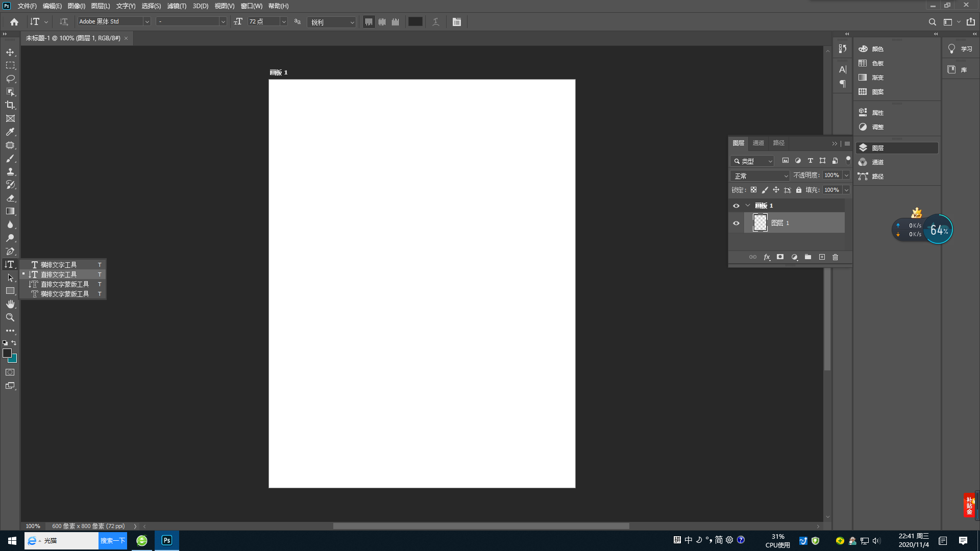Choose 直排文字蒙版工具 from flyout
980x551 pixels.
(x=63, y=284)
